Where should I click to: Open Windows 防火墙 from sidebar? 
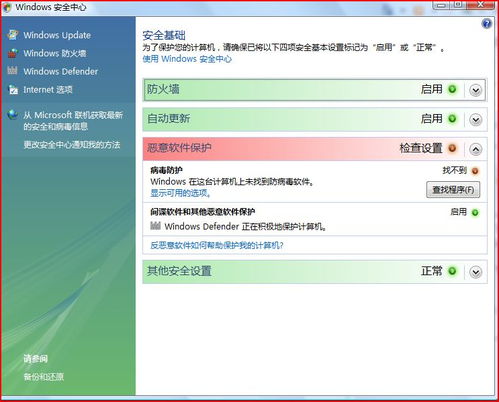(55, 53)
